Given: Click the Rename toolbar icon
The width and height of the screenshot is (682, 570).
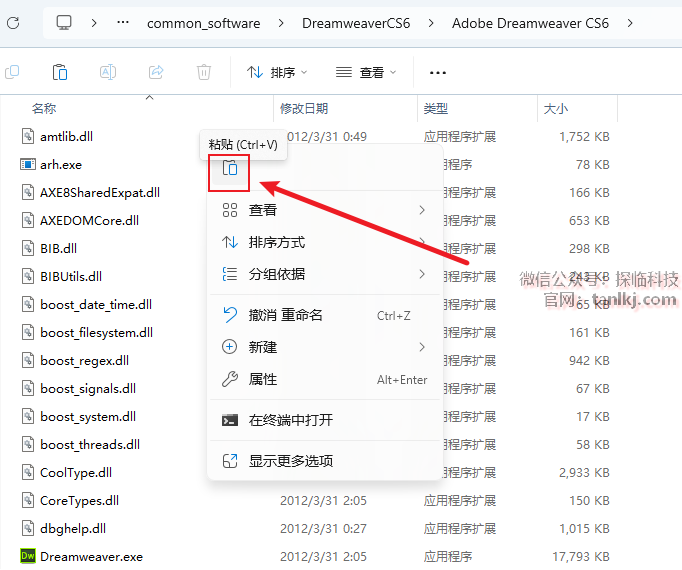Looking at the screenshot, I should (x=108, y=72).
